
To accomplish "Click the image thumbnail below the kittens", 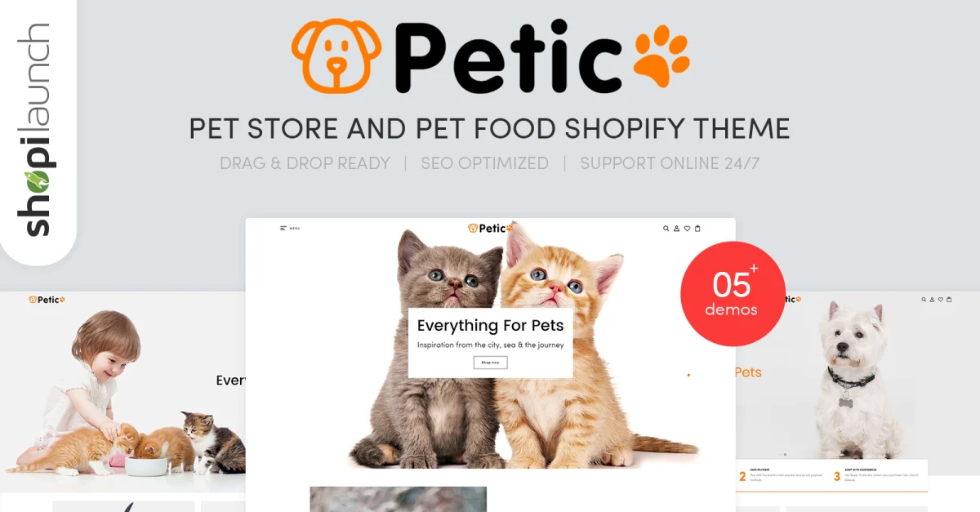I will coord(398,499).
